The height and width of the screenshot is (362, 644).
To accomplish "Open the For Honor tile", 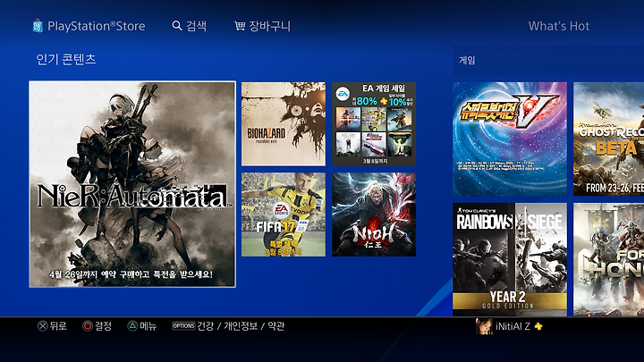I will tap(609, 259).
